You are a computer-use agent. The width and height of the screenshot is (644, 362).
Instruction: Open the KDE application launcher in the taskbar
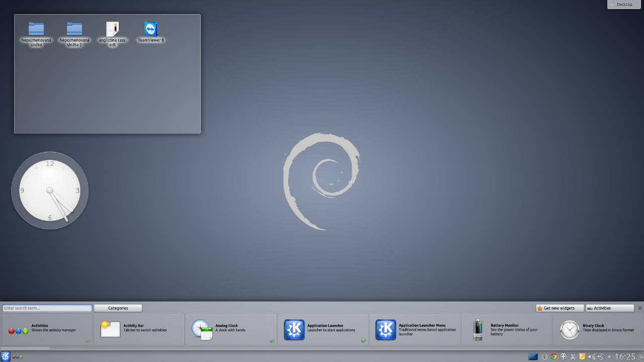point(6,356)
